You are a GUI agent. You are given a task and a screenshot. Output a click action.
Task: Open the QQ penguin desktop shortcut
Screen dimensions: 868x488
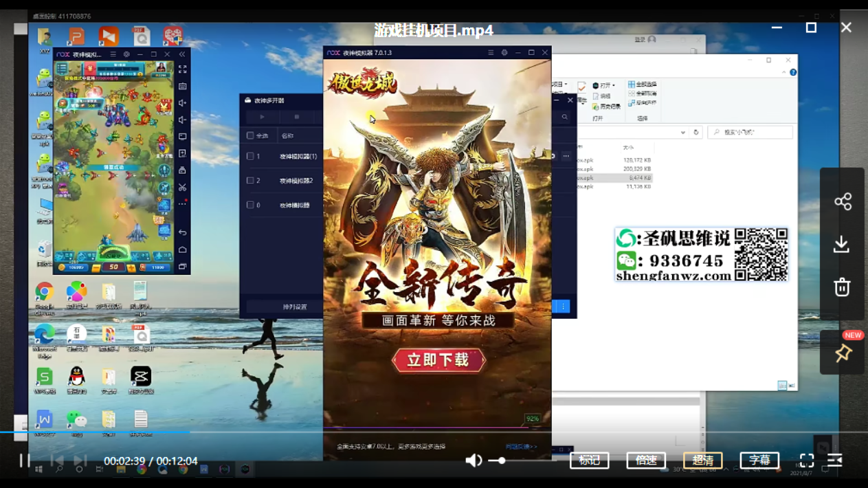click(76, 380)
